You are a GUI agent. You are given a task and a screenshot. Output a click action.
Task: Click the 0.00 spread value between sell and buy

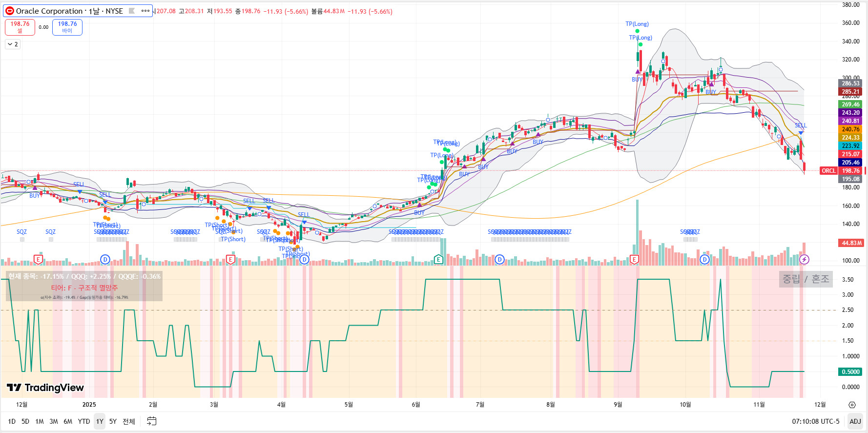click(43, 27)
